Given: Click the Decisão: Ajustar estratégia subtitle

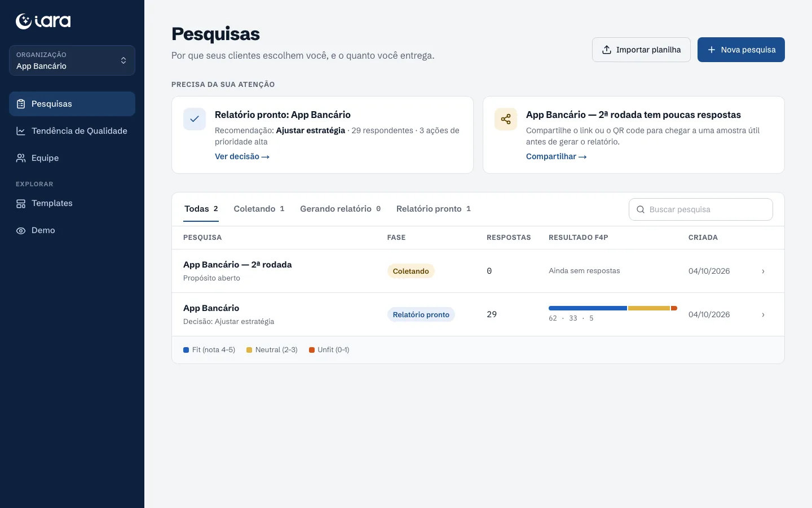Looking at the screenshot, I should tap(229, 322).
